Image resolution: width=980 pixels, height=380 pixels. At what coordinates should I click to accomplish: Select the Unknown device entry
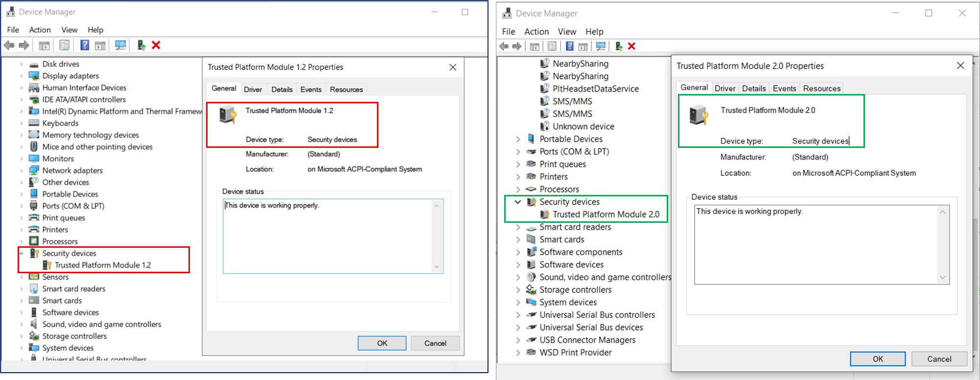[583, 126]
